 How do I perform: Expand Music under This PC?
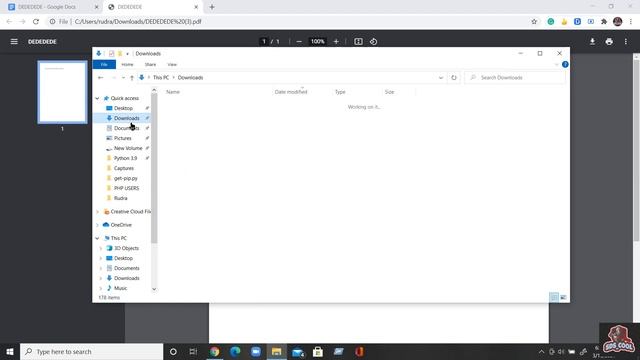coord(101,288)
